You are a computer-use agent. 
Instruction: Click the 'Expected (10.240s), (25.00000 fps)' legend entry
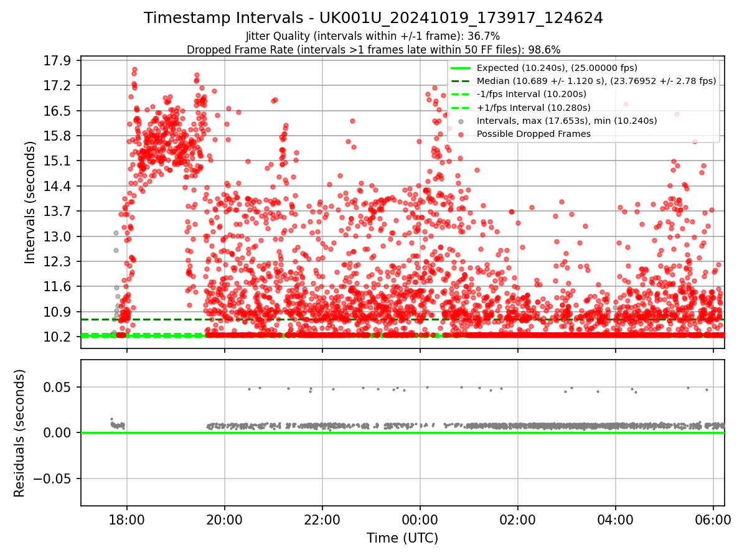click(557, 68)
